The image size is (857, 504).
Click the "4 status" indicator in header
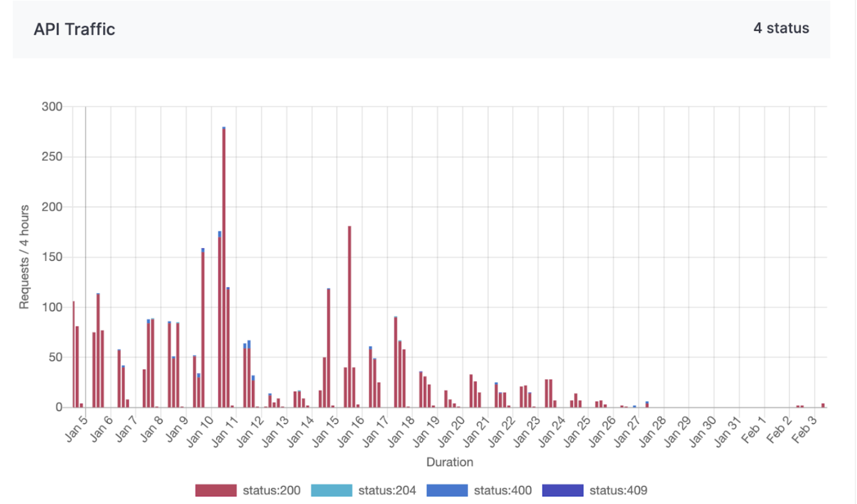click(780, 28)
